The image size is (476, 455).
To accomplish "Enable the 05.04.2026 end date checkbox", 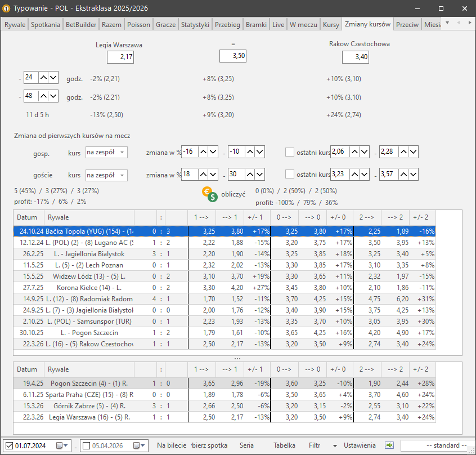I will point(86,446).
